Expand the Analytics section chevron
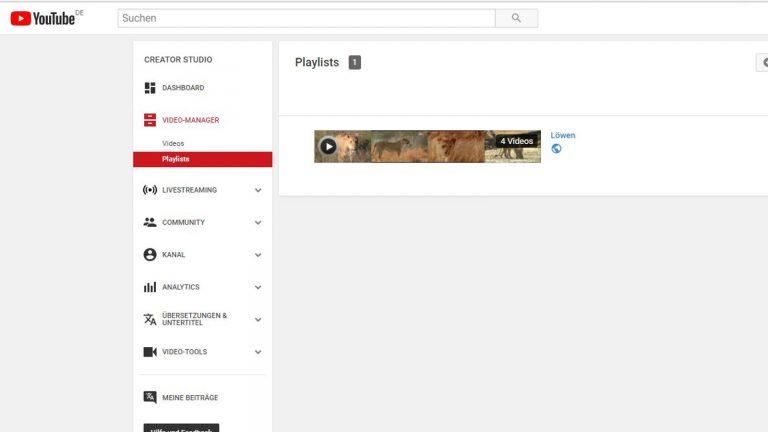This screenshot has height=432, width=768. click(258, 287)
